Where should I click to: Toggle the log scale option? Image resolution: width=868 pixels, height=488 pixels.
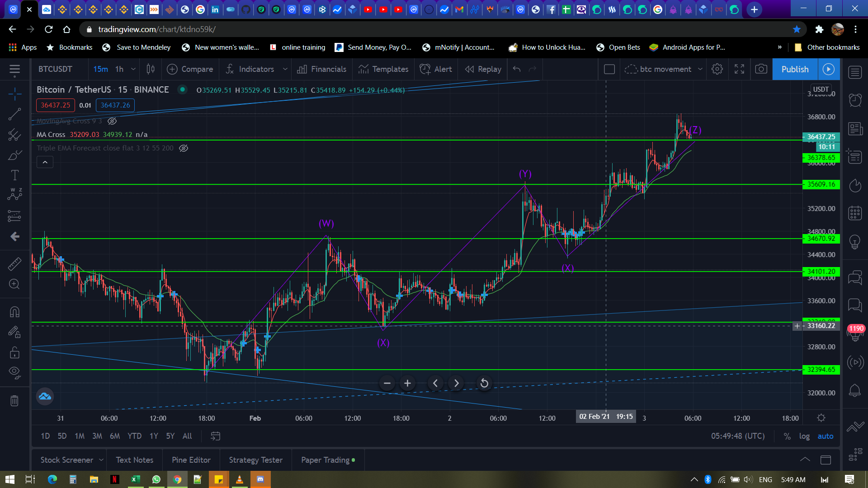point(804,436)
